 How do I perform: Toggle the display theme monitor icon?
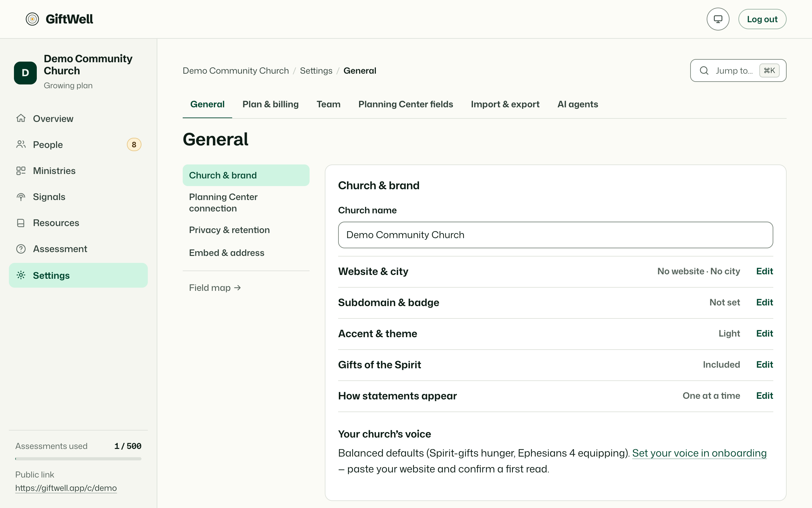(x=718, y=19)
